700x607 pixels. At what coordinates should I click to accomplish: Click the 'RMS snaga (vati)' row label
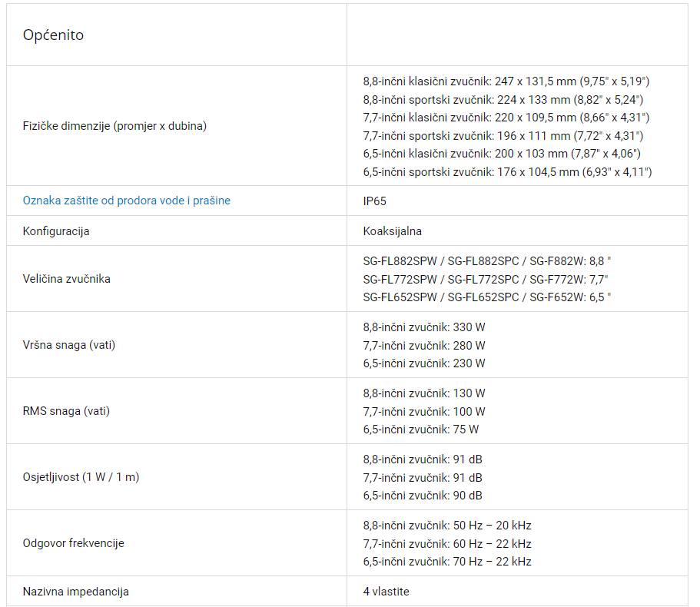tap(66, 411)
